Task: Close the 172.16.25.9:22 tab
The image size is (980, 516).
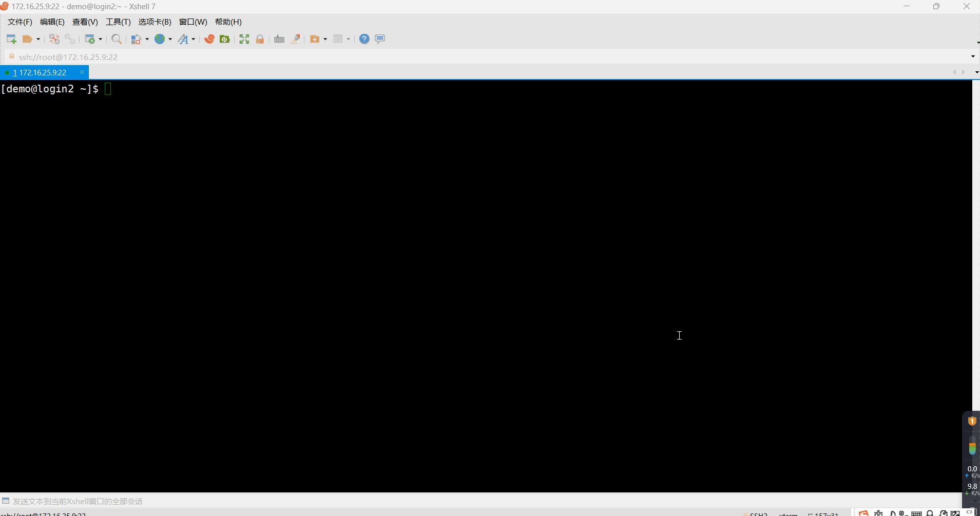Action: point(82,72)
